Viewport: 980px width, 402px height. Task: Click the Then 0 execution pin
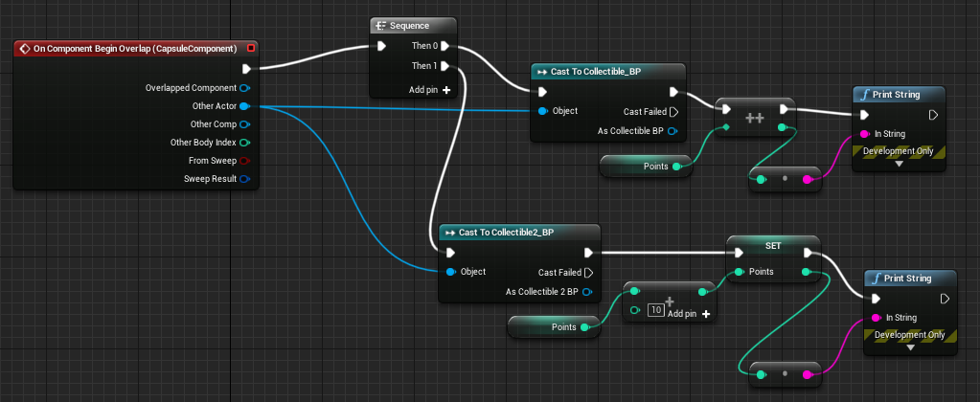tap(445, 46)
